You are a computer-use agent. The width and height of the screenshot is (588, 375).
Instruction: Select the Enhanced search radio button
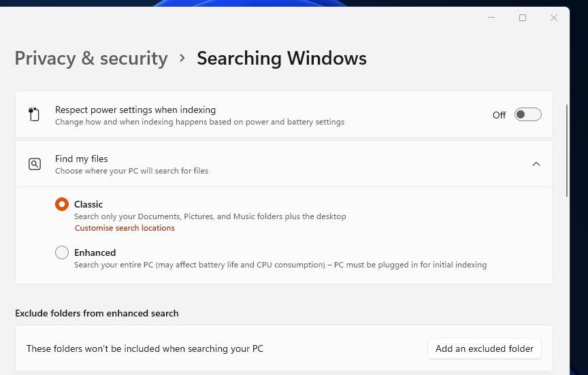tap(62, 252)
